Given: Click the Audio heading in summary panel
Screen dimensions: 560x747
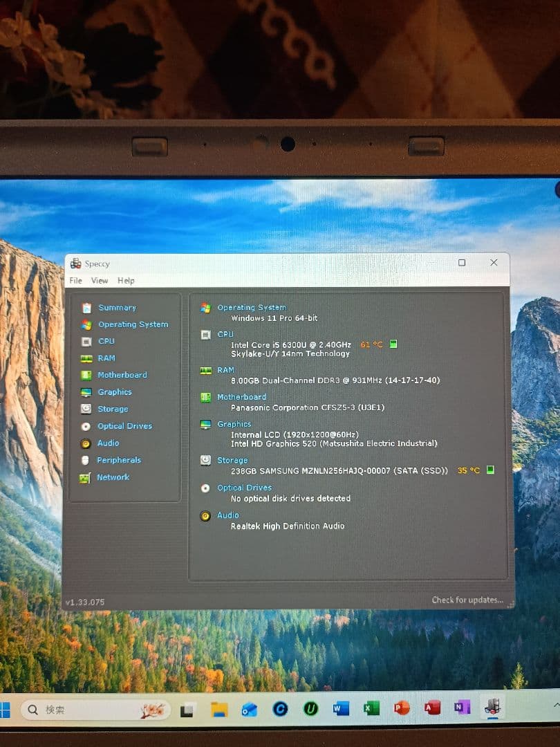Looking at the screenshot, I should point(228,515).
